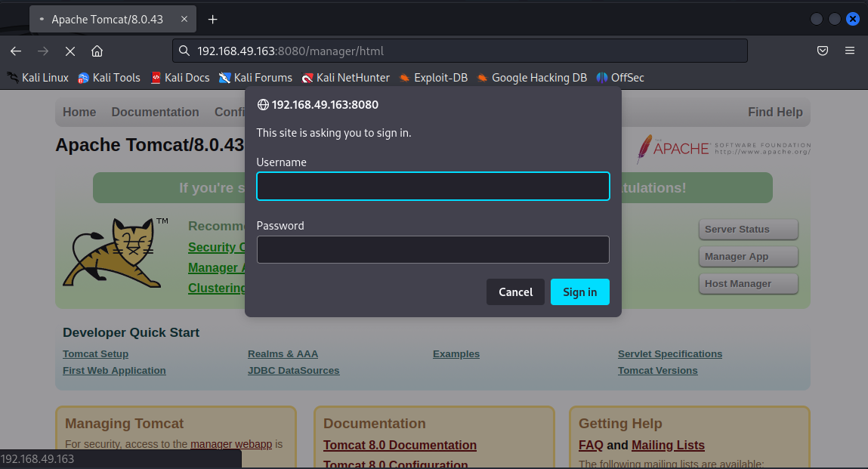Stop loading the page with X icon
The height and width of the screenshot is (469, 868).
(x=70, y=51)
